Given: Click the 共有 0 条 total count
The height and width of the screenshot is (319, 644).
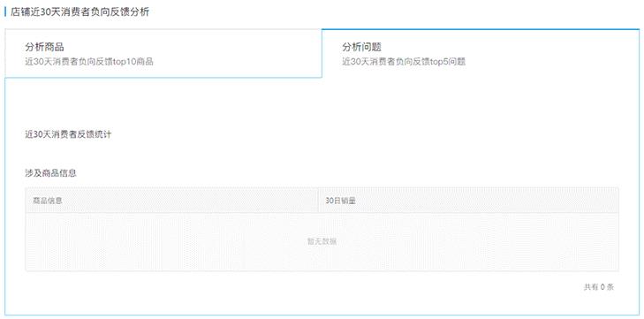Looking at the screenshot, I should coord(599,287).
